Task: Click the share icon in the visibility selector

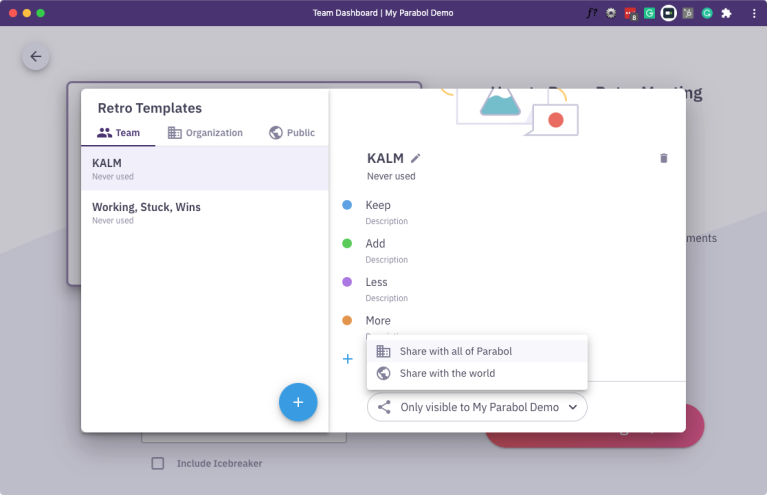Action: click(x=384, y=407)
